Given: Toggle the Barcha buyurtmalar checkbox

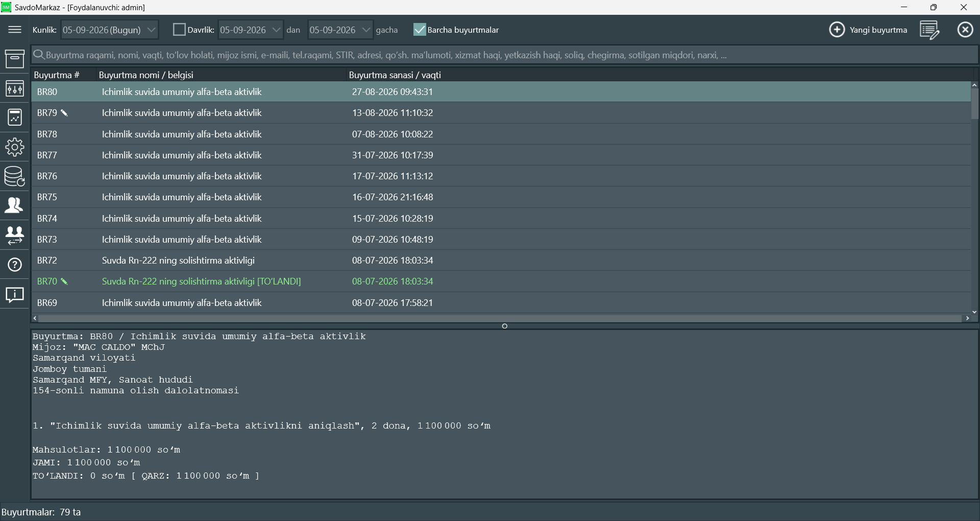Looking at the screenshot, I should pos(420,30).
